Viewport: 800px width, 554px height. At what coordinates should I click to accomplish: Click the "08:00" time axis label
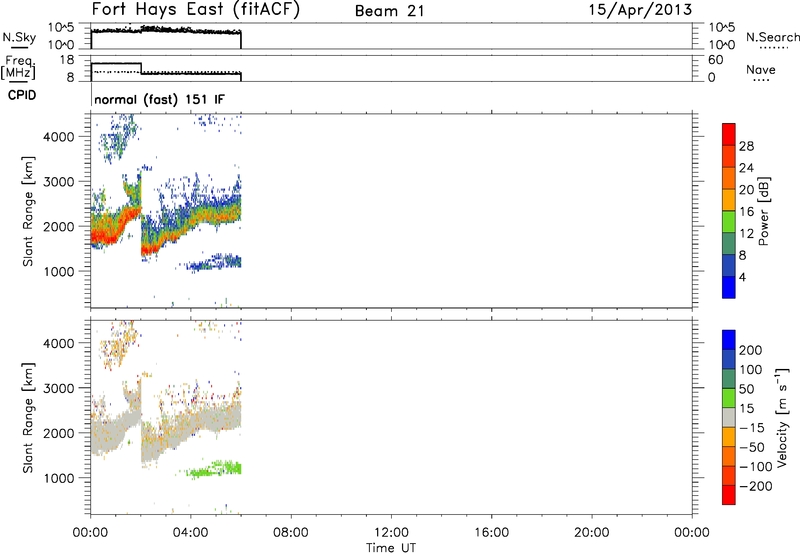tap(291, 533)
